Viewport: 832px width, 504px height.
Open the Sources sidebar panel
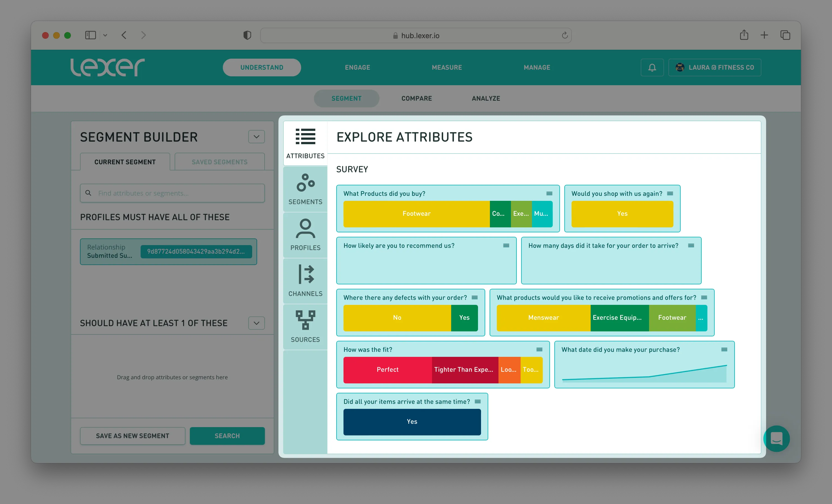[305, 326]
